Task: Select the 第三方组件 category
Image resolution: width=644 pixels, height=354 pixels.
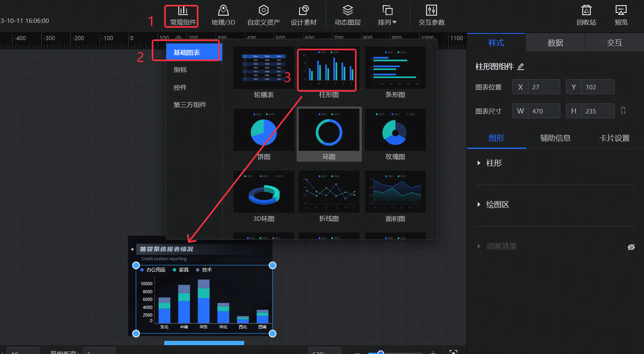Action: point(190,105)
